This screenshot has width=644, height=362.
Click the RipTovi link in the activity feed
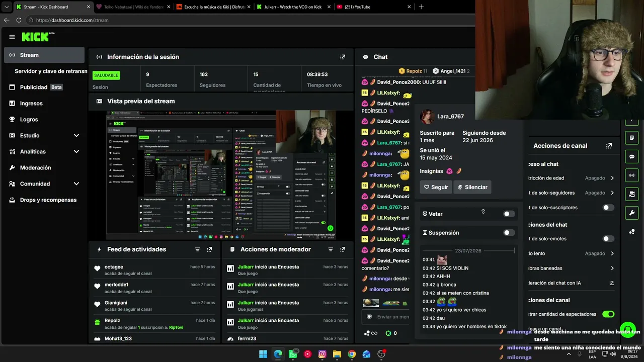[x=176, y=327]
